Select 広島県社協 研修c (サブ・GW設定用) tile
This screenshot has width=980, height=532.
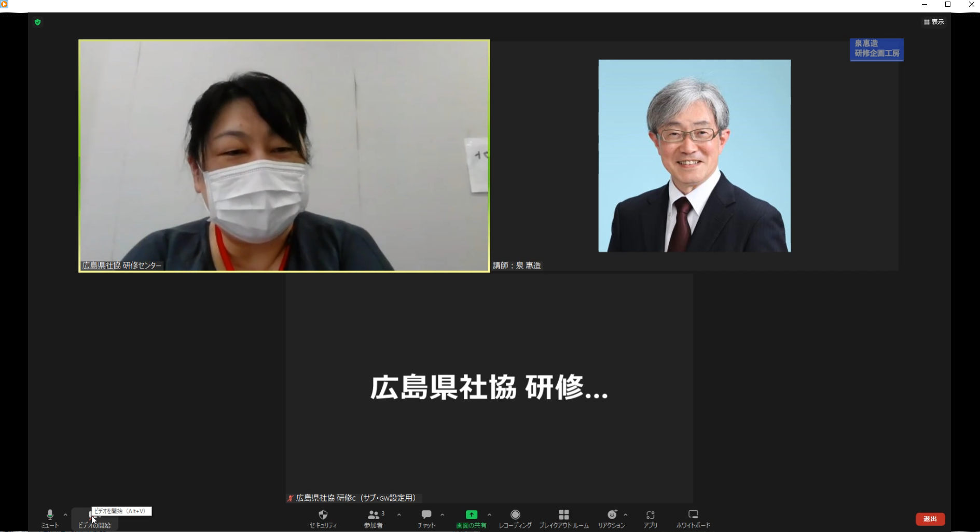point(489,389)
